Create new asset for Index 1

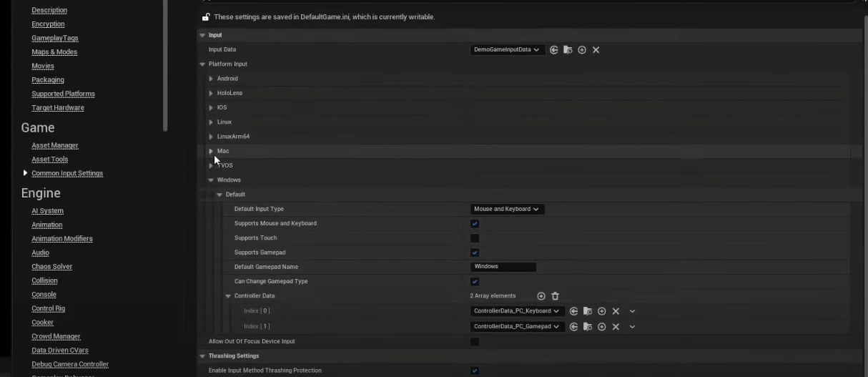point(602,327)
